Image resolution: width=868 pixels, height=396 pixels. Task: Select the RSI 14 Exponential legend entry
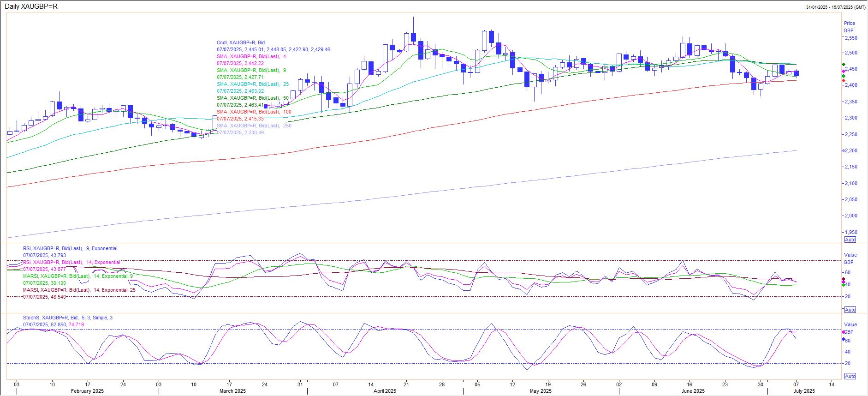pyautogui.click(x=71, y=262)
